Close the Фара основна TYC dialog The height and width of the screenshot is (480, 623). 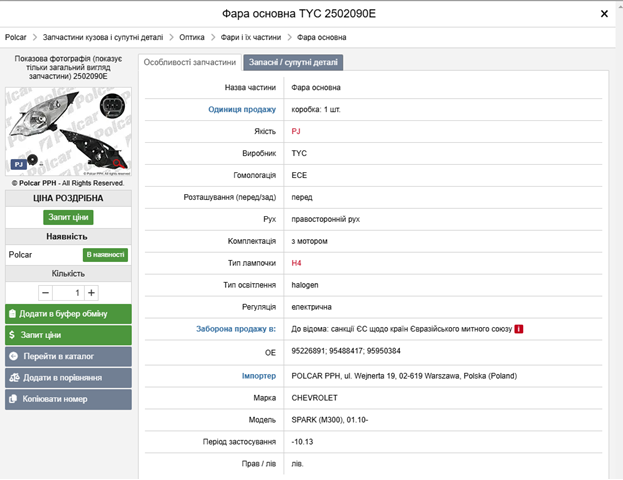tap(604, 14)
